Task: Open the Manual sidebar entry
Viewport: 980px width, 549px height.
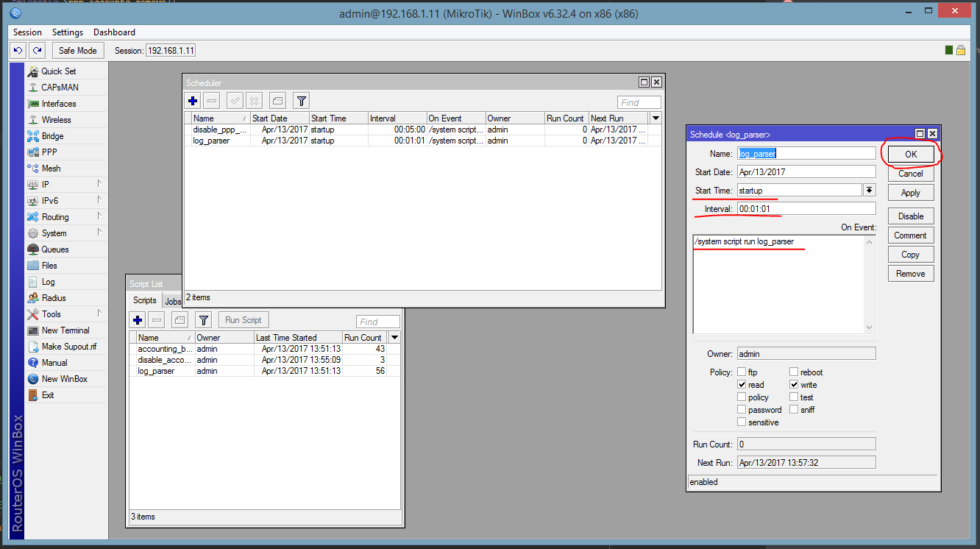Action: tap(54, 363)
